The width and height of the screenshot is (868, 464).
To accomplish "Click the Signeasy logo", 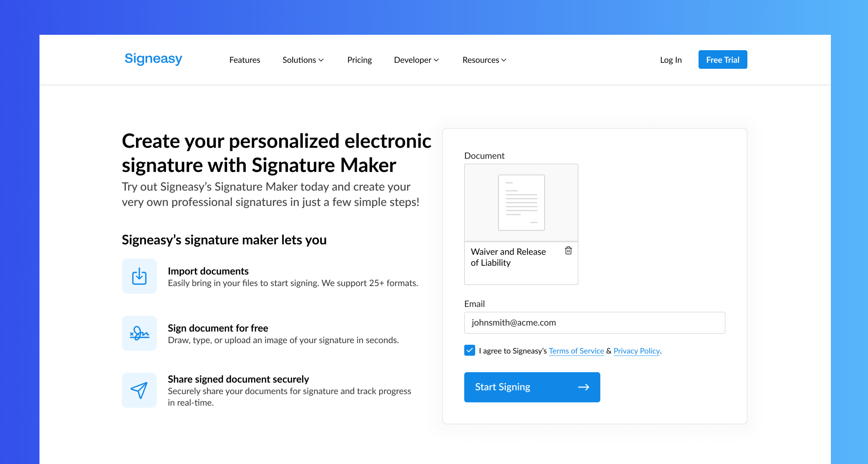I will click(x=153, y=59).
